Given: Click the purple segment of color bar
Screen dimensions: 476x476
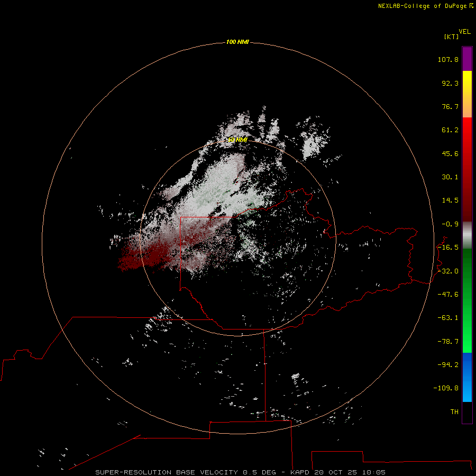Looking at the screenshot, I should click(x=467, y=59).
